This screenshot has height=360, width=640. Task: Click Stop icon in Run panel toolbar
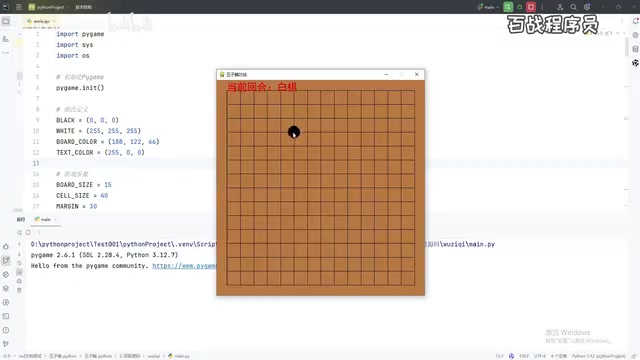(28, 233)
